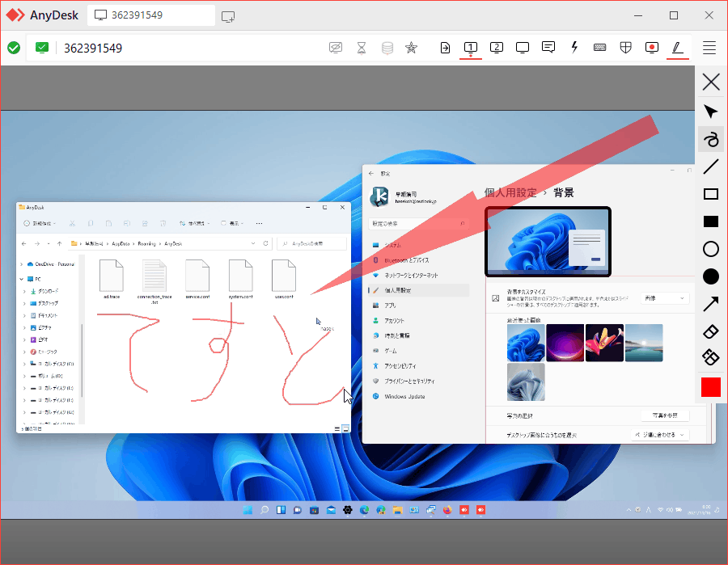This screenshot has width=728, height=565.
Task: Click the AnyDesk folder search box
Action: point(312,243)
